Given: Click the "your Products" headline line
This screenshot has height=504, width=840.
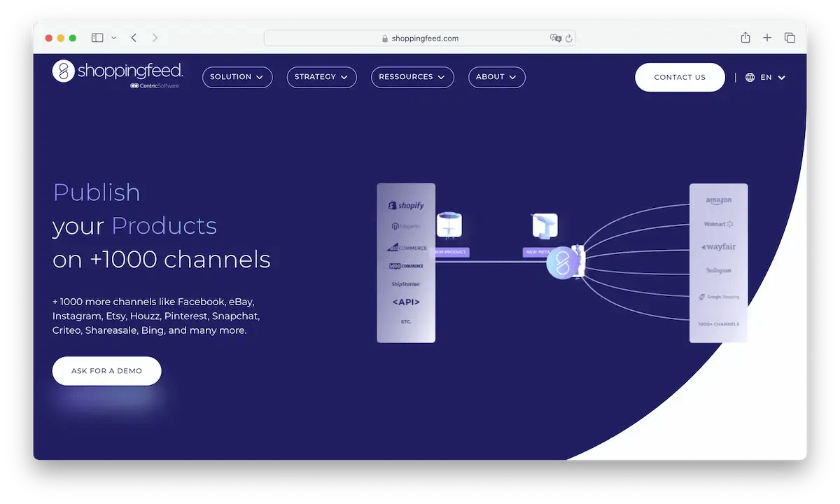Looking at the screenshot, I should click(x=135, y=226).
